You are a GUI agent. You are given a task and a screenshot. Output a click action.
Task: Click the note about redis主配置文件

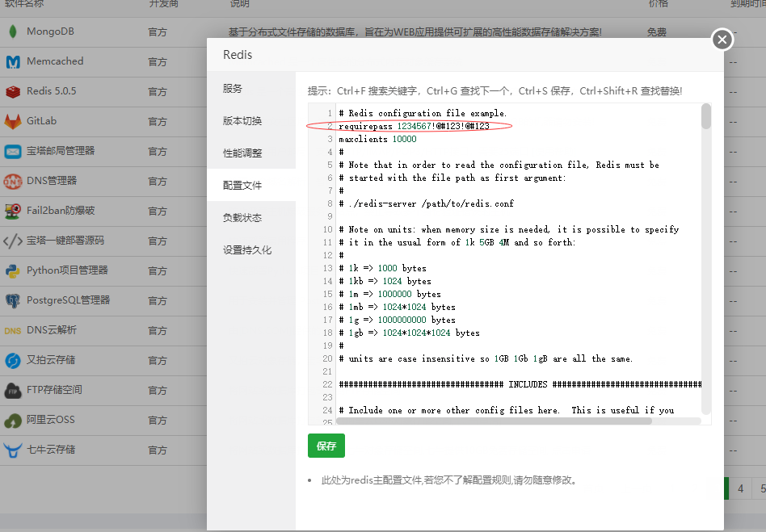pyautogui.click(x=449, y=480)
